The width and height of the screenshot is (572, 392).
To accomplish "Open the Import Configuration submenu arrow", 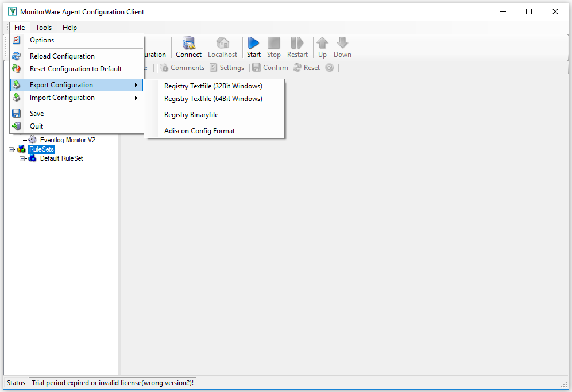I will (136, 98).
